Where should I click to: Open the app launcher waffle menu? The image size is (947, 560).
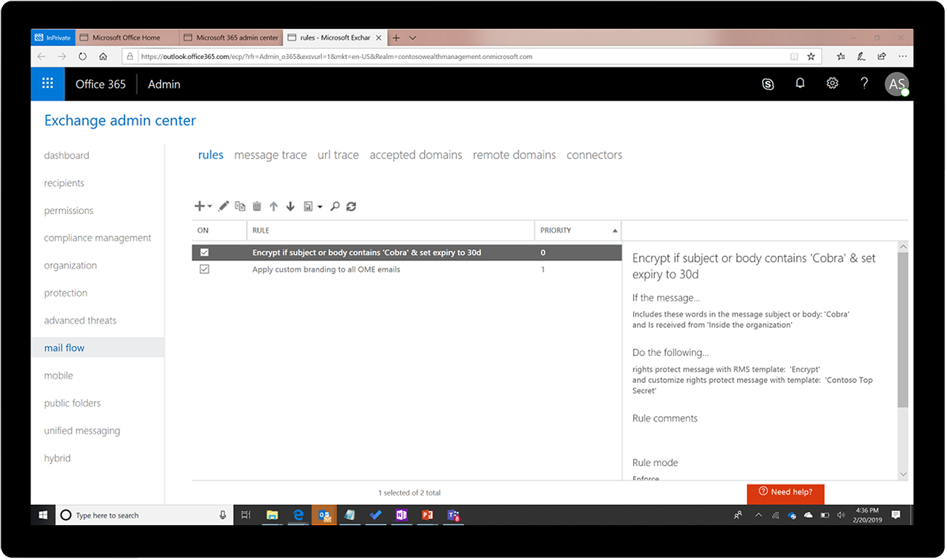point(47,84)
